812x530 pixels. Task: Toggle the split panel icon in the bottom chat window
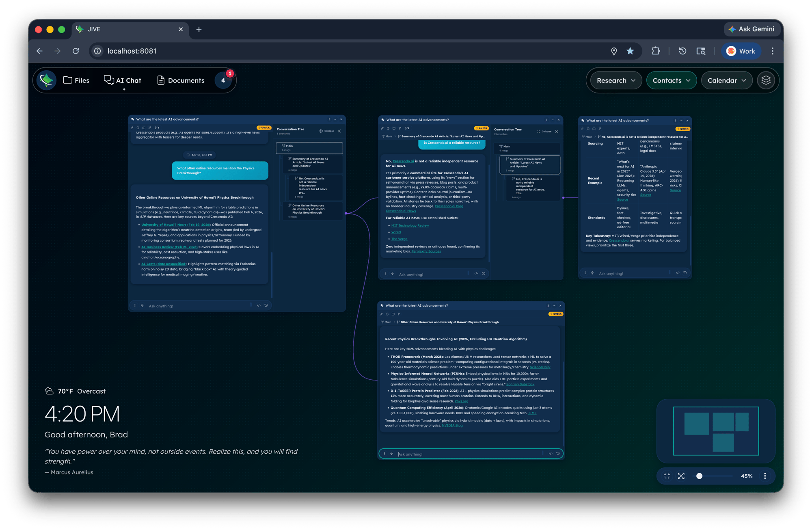[393, 314]
